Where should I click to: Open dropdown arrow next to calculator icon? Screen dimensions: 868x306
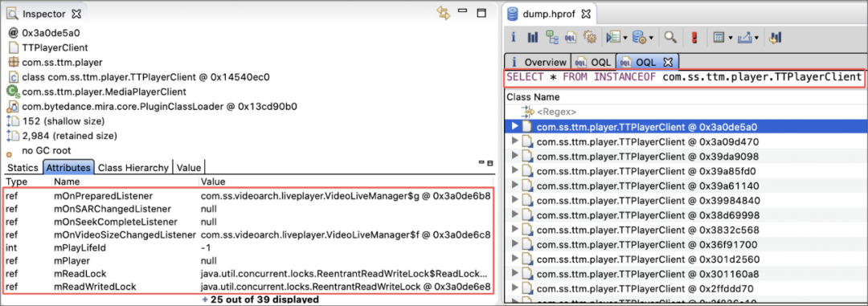(x=731, y=39)
